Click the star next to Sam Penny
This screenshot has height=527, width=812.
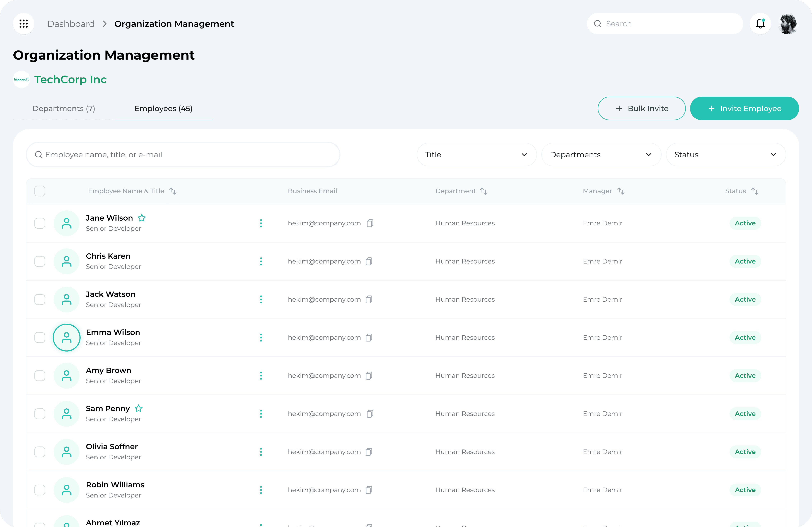click(x=139, y=408)
